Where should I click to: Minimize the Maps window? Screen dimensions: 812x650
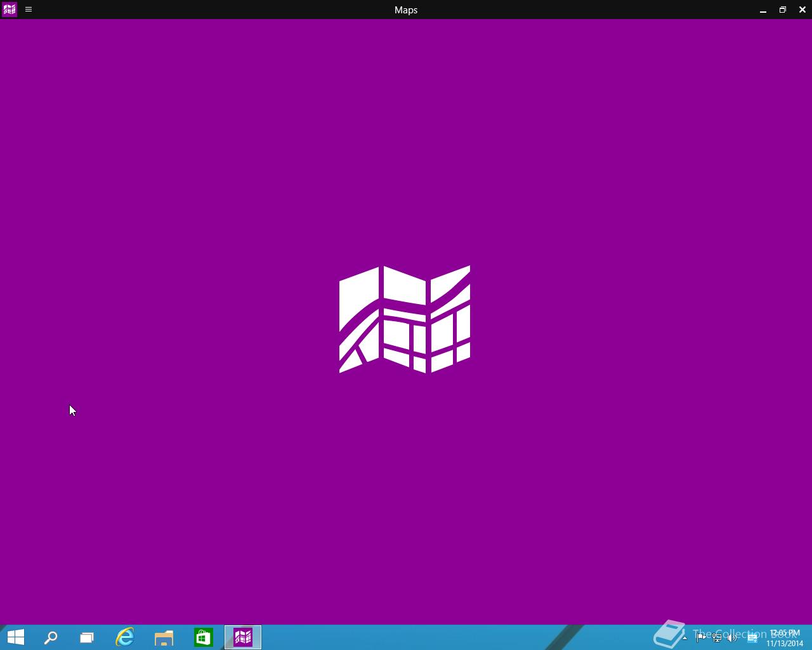click(763, 10)
